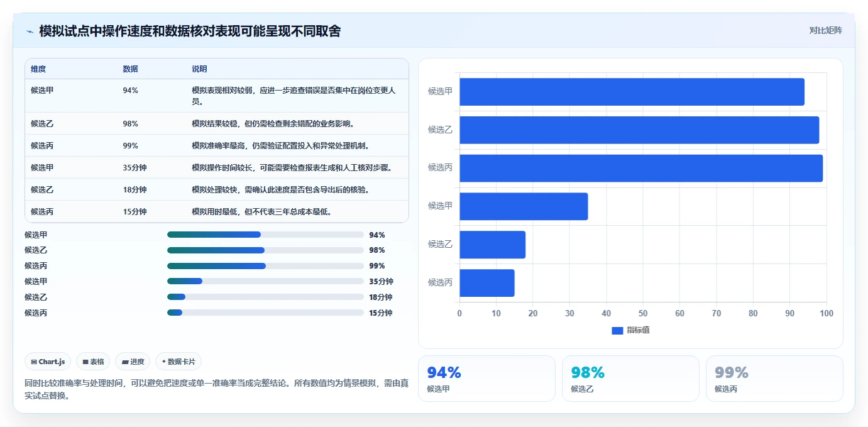868x427 pixels.
Task: Click the 94% cell in the table
Action: click(x=130, y=91)
